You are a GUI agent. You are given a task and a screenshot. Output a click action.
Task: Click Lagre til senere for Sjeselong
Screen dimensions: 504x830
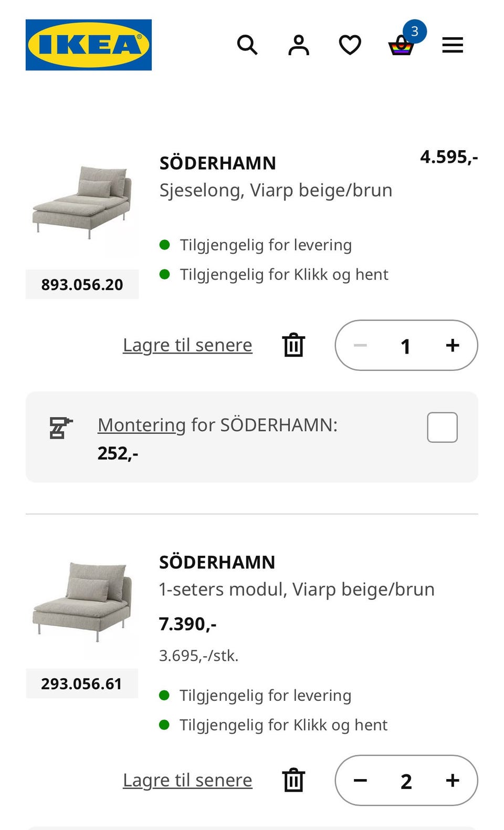[187, 345]
